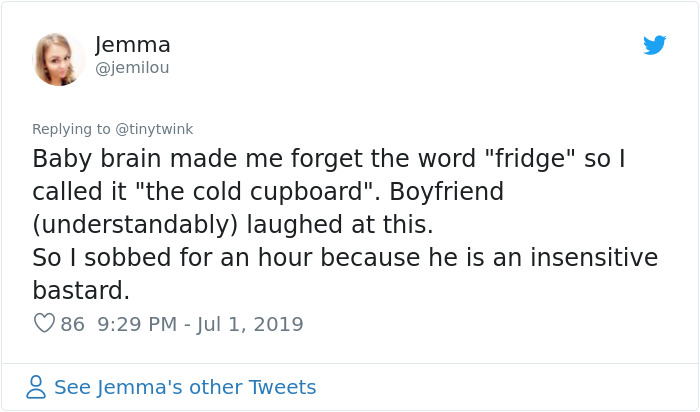Screen dimensions: 700x412
Task: Open the Jemma display name link
Action: [133, 45]
